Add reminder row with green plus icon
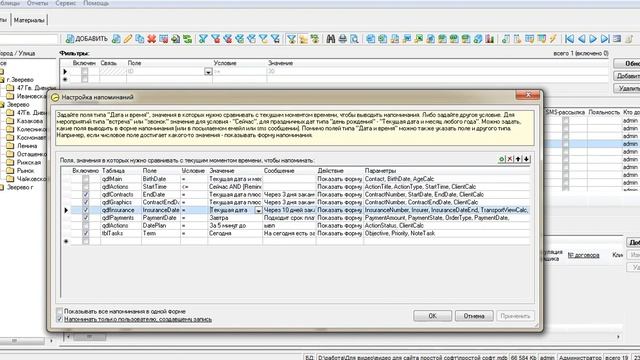This screenshot has height=360, width=640. (x=502, y=159)
